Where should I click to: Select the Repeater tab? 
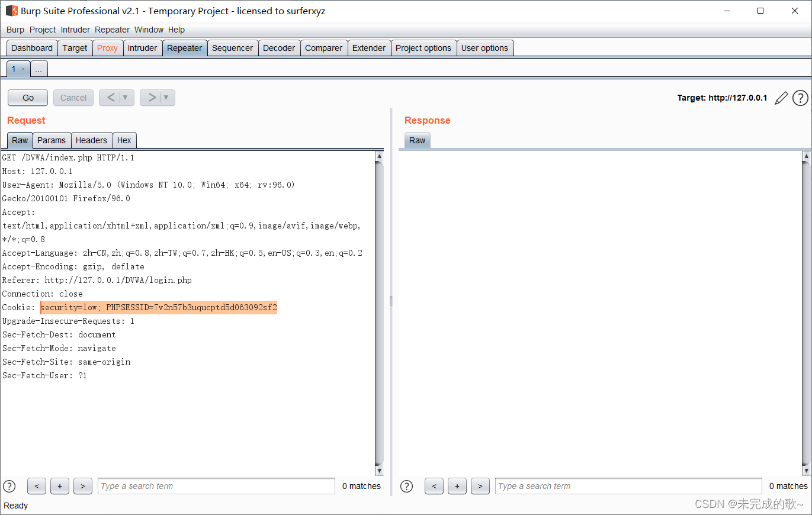(185, 48)
